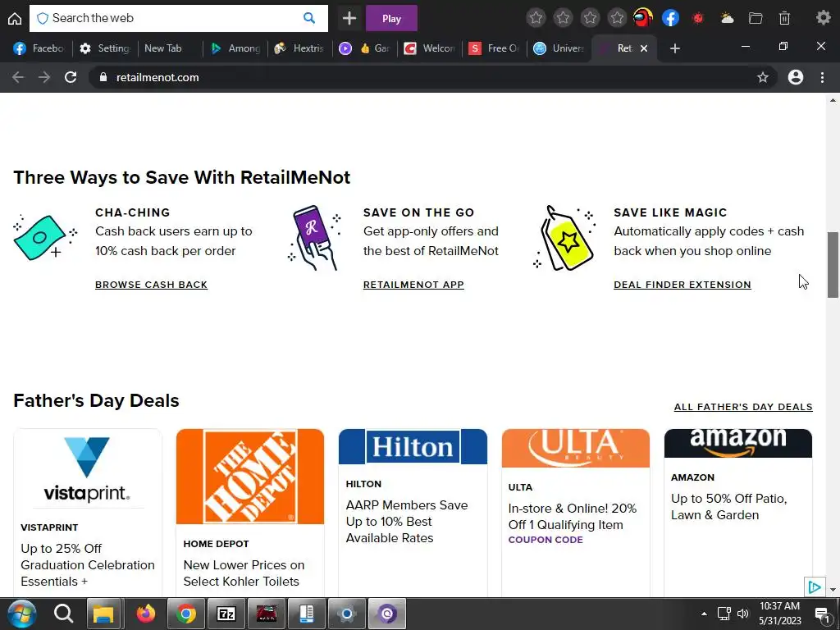Viewport: 840px width, 630px height.
Task: Open the red ladybug shortcut icon
Action: (698, 18)
